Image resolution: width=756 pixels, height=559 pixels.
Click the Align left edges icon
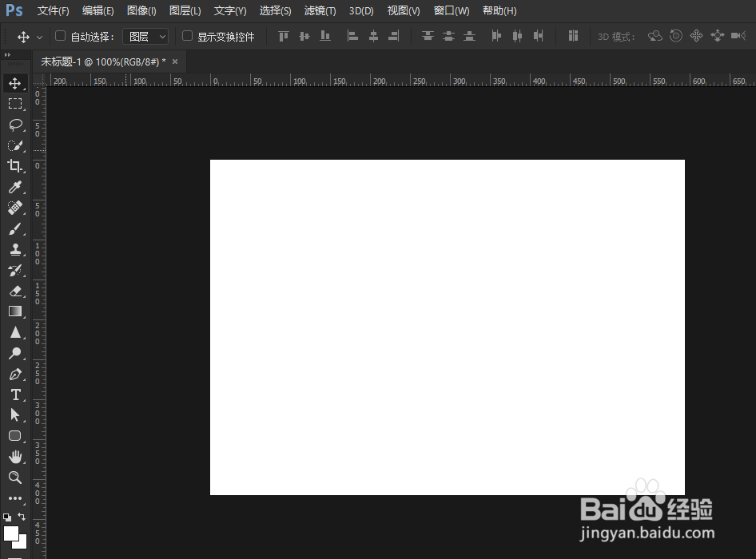tap(353, 36)
